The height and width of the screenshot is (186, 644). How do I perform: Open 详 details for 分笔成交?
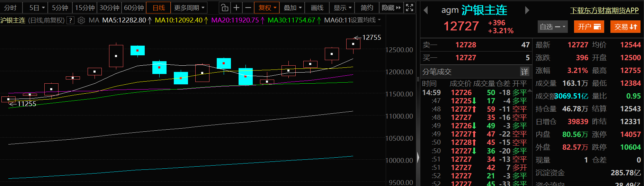click(525, 72)
